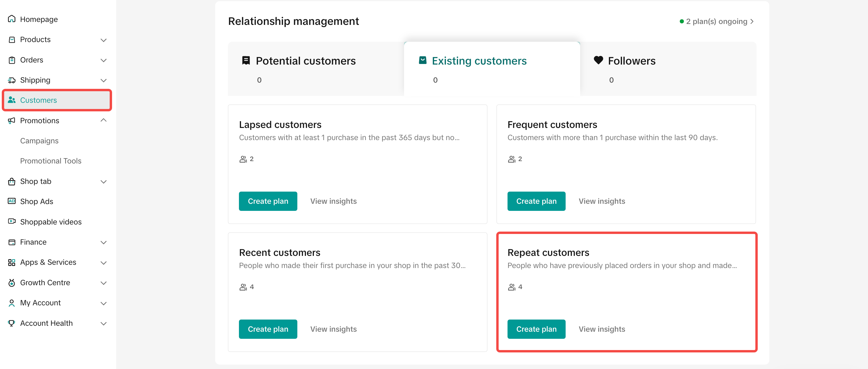Click the Promotions megaphone icon
This screenshot has width=868, height=369.
tap(12, 121)
